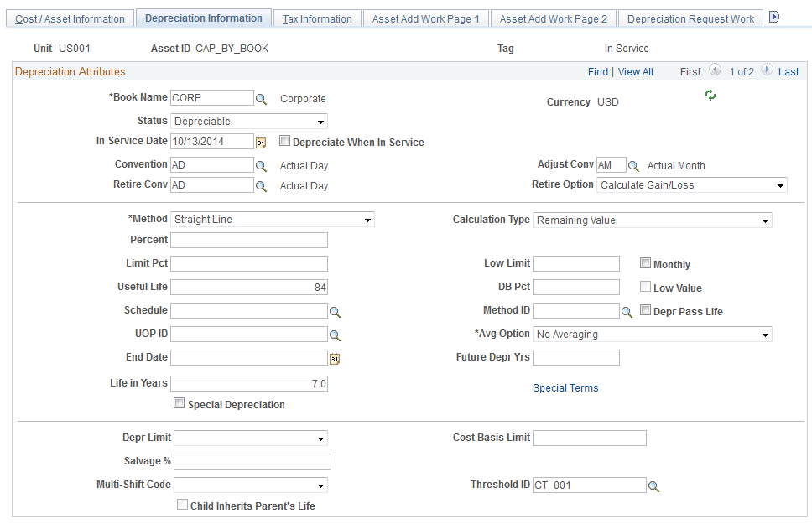Open the Convention lookup magnifier
The height and width of the screenshot is (524, 812).
(x=261, y=164)
